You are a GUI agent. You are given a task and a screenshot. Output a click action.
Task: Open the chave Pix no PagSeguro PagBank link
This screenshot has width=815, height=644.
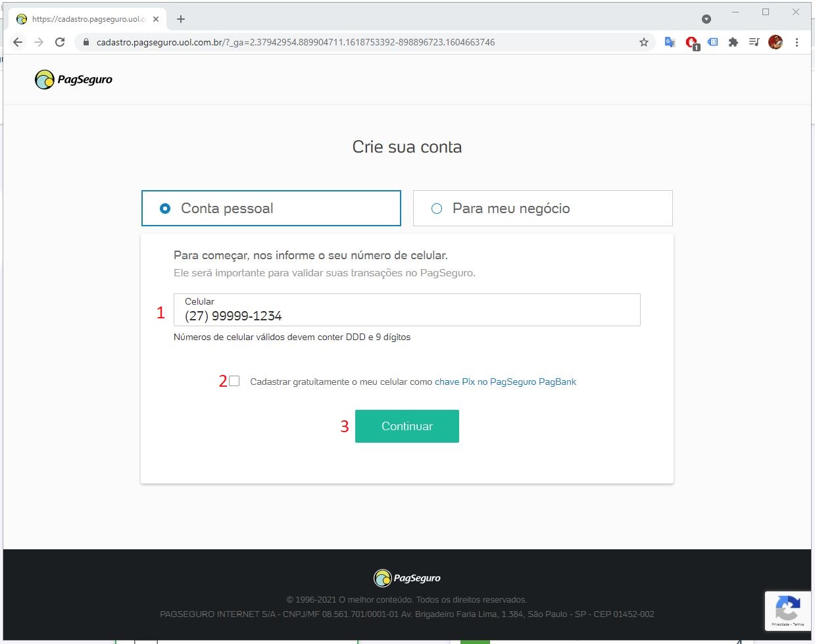point(505,382)
